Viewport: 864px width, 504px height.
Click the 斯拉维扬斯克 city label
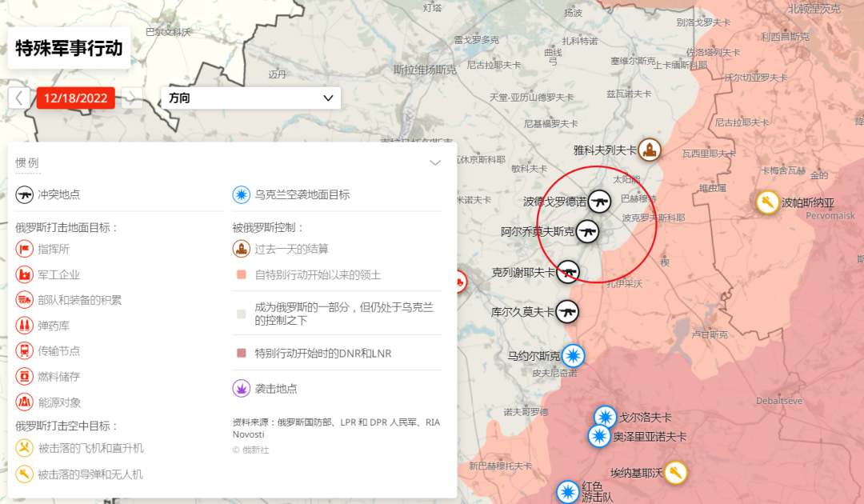pyautogui.click(x=425, y=70)
